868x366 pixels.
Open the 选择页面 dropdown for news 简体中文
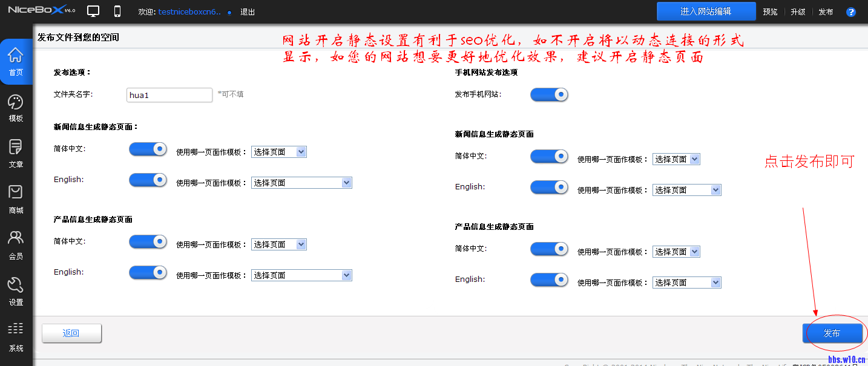click(279, 151)
